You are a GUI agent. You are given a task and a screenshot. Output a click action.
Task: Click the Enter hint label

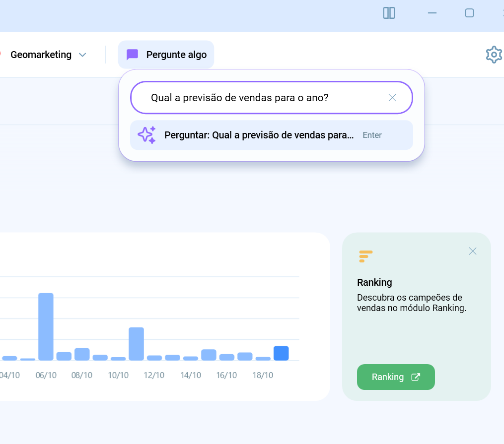click(x=372, y=135)
